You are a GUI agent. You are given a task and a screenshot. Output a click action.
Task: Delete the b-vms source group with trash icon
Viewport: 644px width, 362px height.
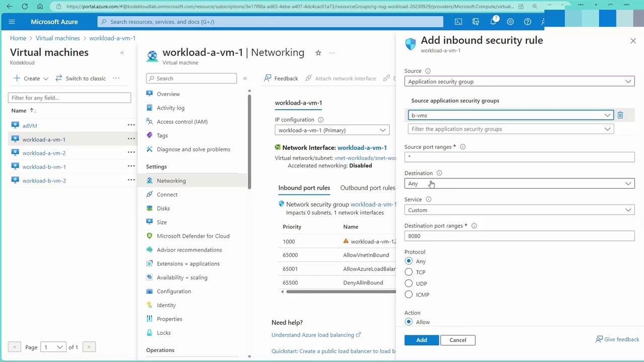coord(620,115)
